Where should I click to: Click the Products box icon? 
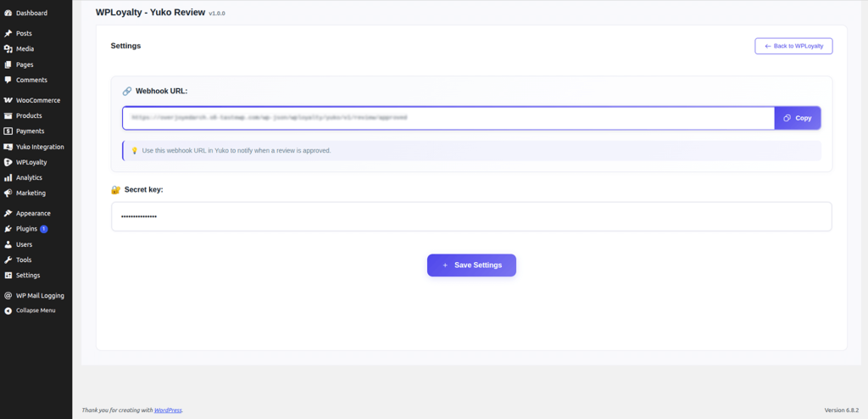point(8,116)
